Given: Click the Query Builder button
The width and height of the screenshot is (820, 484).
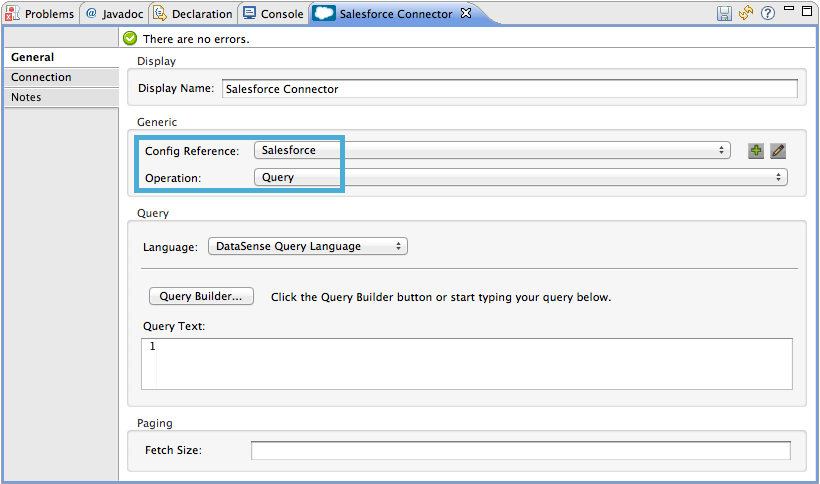Looking at the screenshot, I should (x=201, y=296).
